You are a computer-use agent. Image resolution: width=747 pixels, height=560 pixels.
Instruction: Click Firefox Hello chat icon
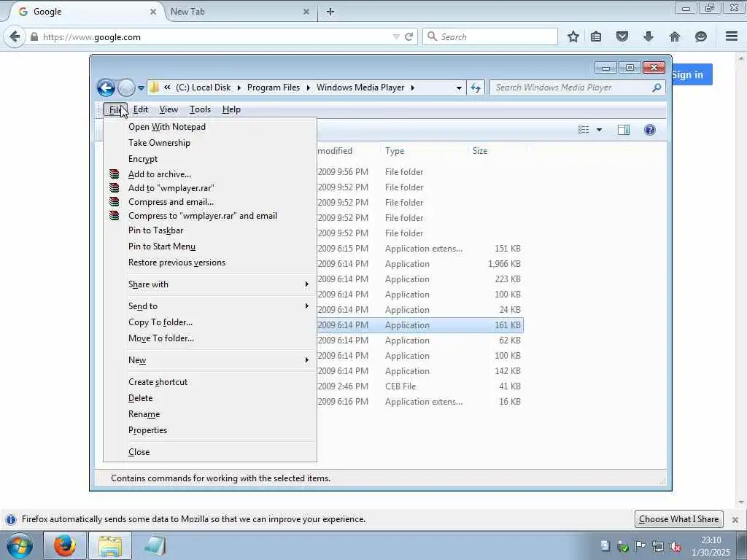(x=701, y=36)
